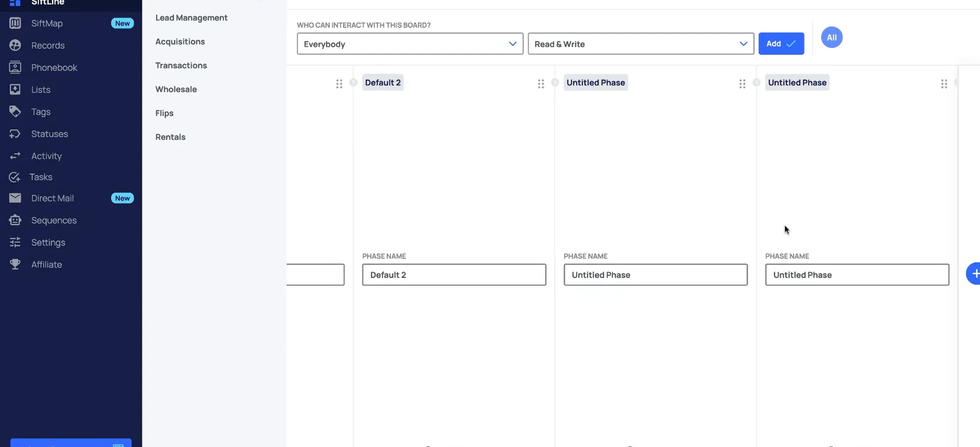Click the Default 2 phase name field
The image size is (980, 447).
click(x=454, y=275)
